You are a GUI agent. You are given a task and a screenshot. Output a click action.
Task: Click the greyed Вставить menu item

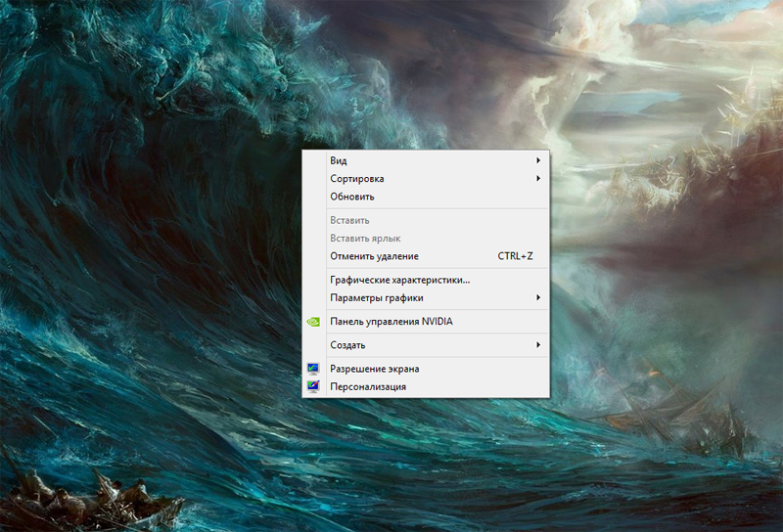[x=426, y=220]
